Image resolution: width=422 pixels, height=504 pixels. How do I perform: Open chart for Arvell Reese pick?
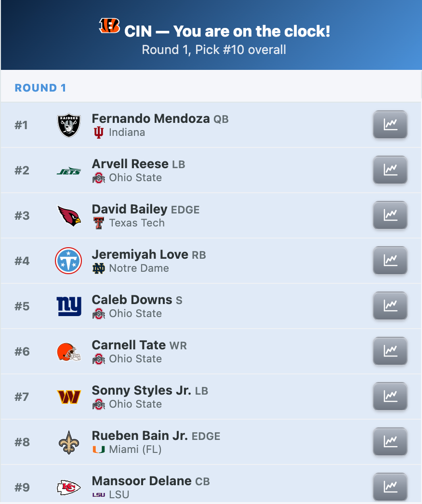(390, 170)
